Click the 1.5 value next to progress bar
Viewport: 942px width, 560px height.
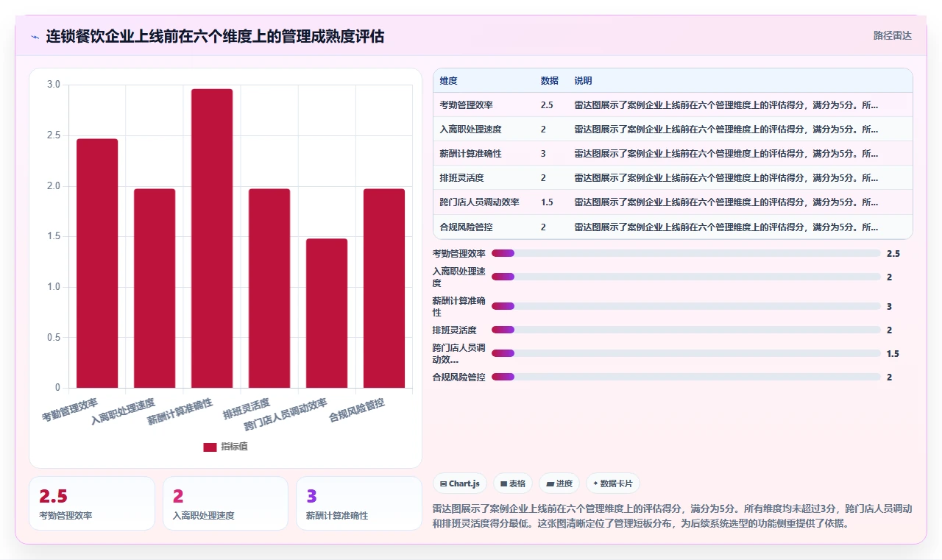tap(893, 353)
